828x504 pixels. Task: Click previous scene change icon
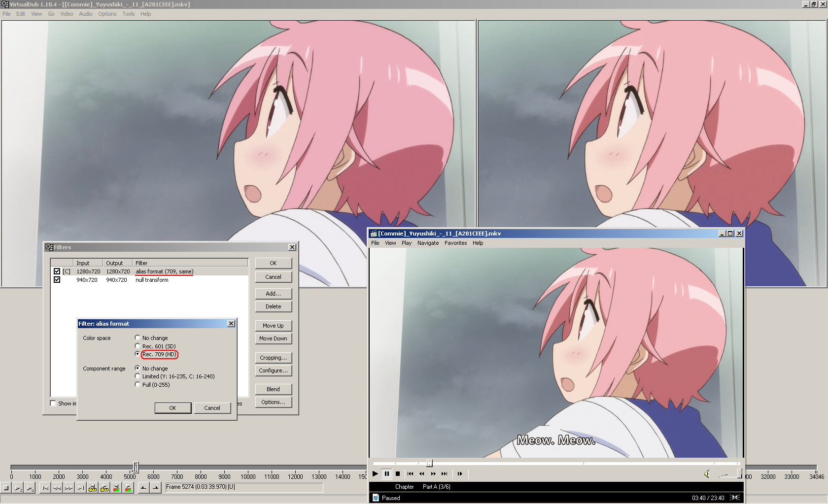116,488
